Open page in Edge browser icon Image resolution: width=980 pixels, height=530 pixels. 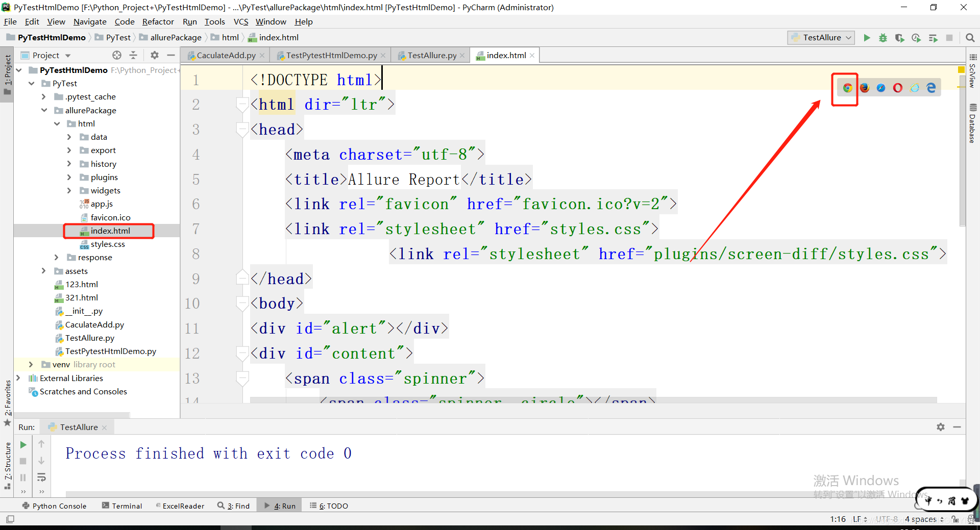point(932,88)
